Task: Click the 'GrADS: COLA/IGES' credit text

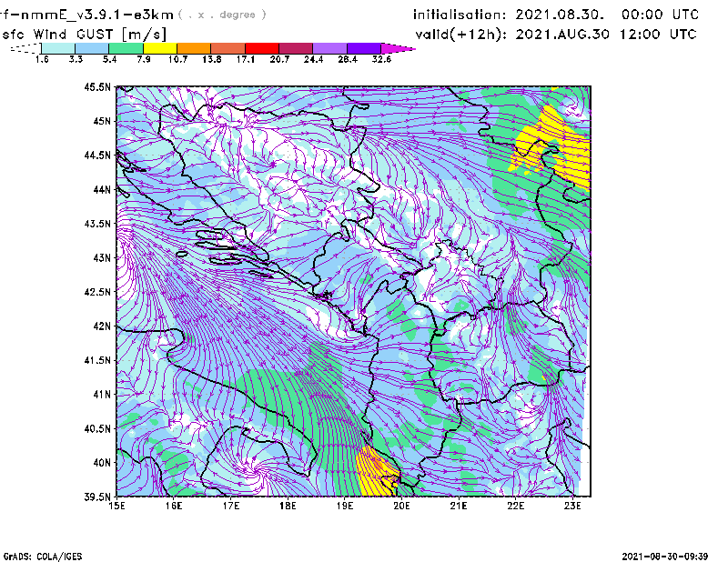Action: click(x=43, y=557)
